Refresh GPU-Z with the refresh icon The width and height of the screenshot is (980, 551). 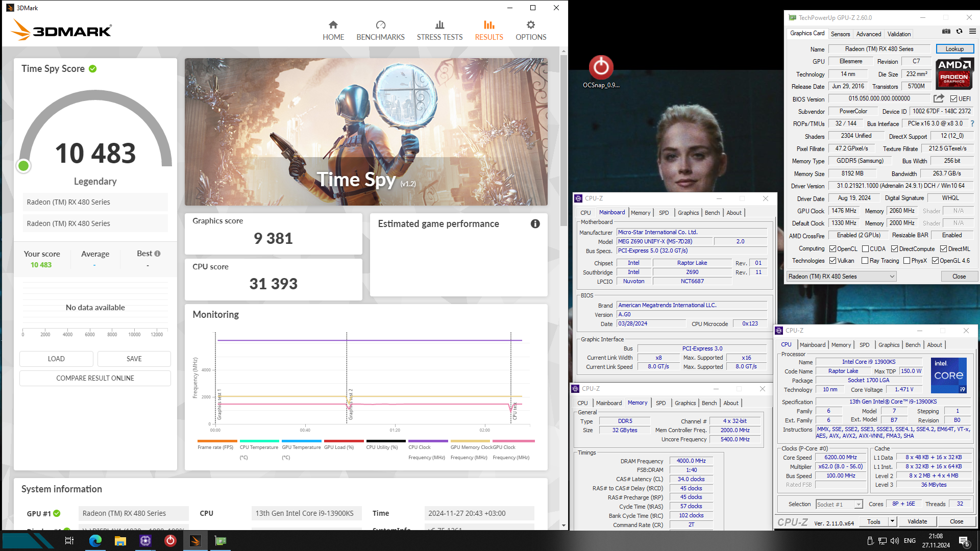pos(960,32)
